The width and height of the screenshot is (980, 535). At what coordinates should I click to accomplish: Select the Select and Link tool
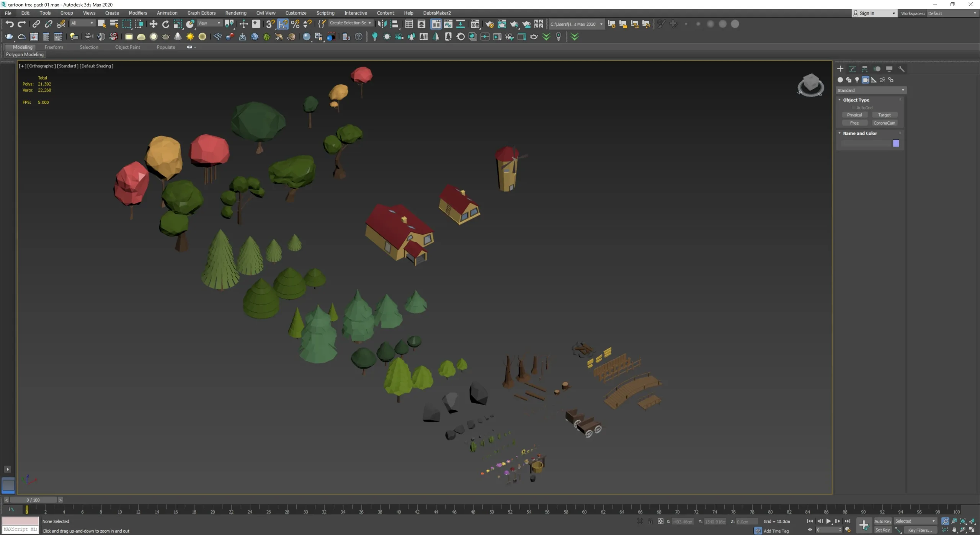pyautogui.click(x=36, y=24)
